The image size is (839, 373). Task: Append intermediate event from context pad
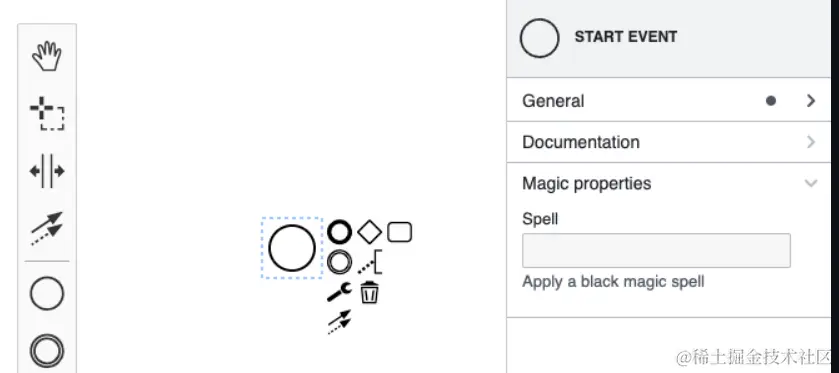pyautogui.click(x=339, y=262)
